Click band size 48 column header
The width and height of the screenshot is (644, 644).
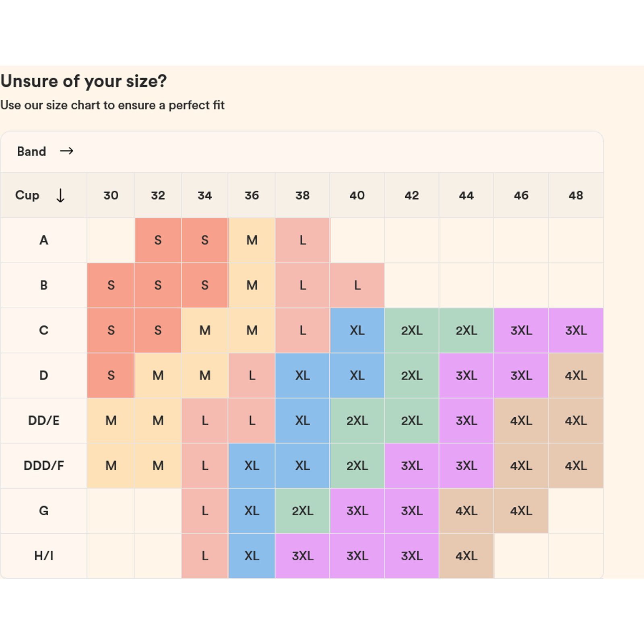pyautogui.click(x=576, y=196)
